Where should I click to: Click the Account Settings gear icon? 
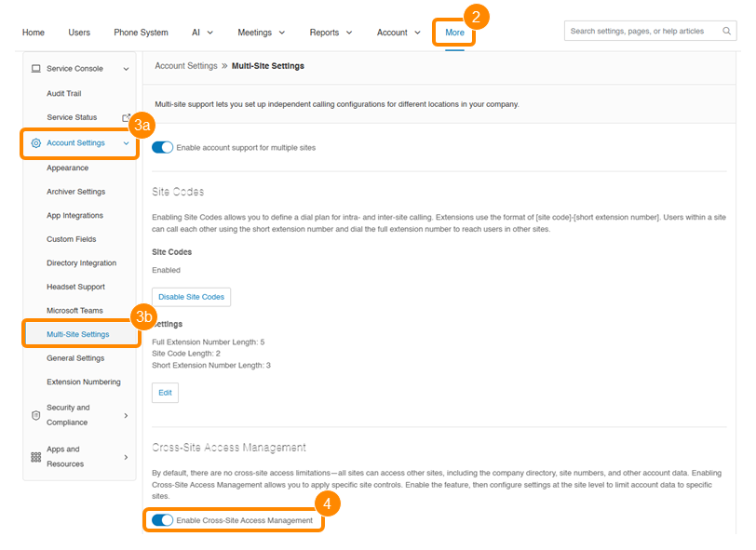(x=36, y=143)
